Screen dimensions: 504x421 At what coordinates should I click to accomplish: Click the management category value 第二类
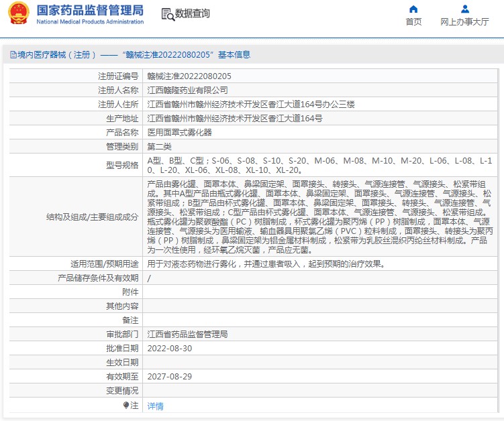160,147
